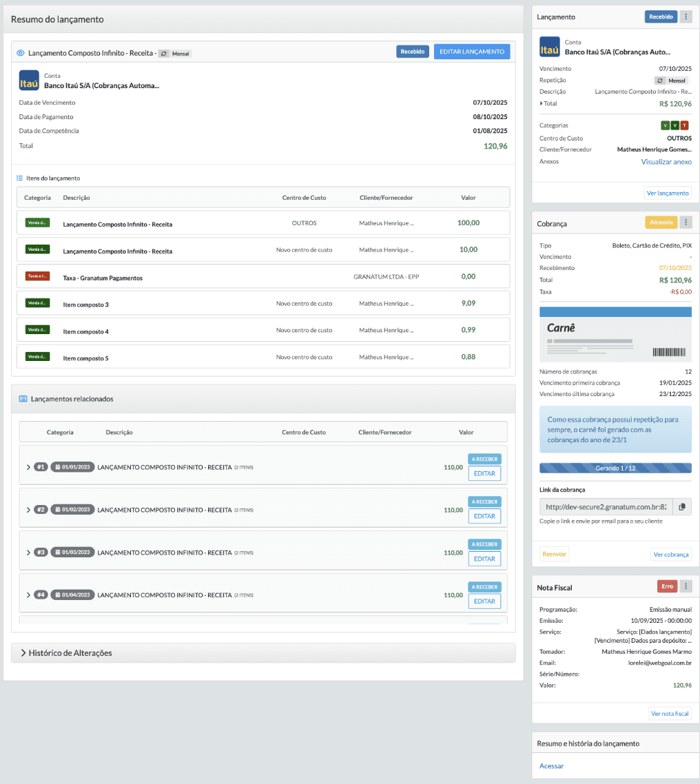Image resolution: width=700 pixels, height=784 pixels.
Task: Expand related entry #1
Action: [x=28, y=467]
